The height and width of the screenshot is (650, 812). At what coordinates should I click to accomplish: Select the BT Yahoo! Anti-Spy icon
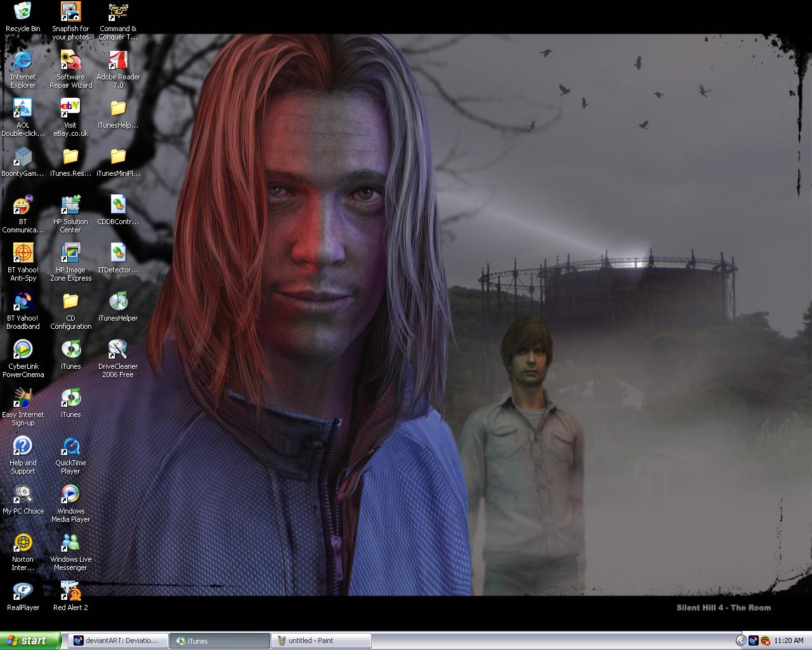pyautogui.click(x=23, y=262)
